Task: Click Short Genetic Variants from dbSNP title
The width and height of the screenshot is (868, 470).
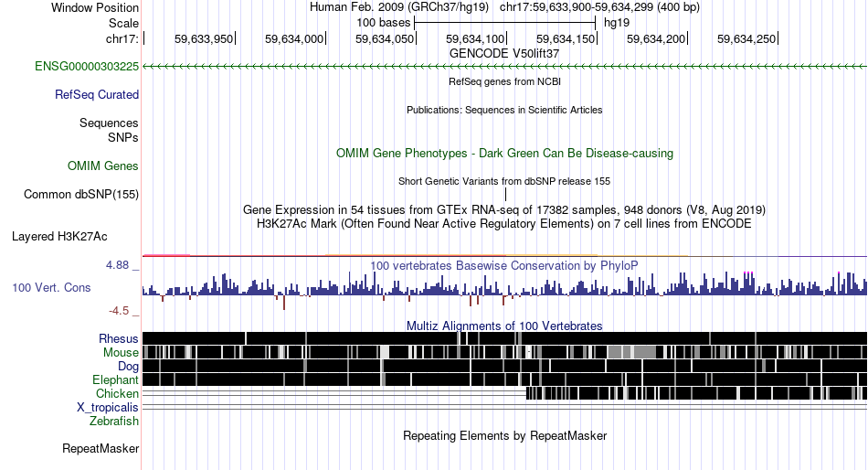Action: click(x=504, y=181)
